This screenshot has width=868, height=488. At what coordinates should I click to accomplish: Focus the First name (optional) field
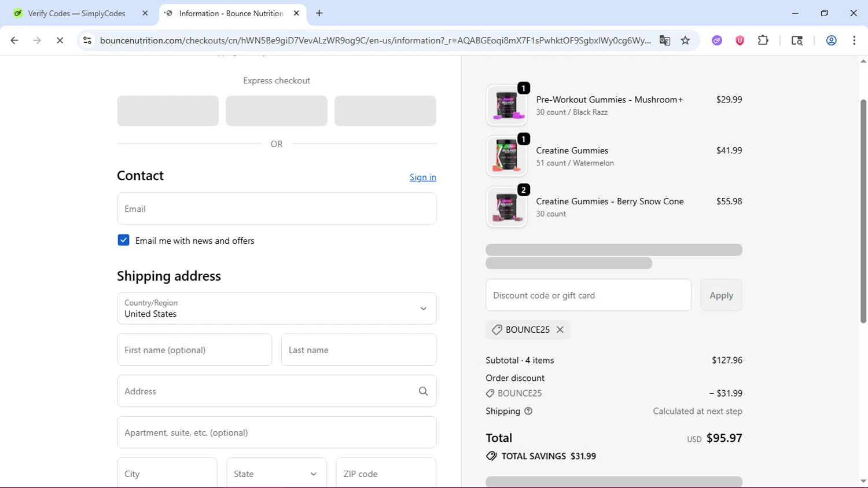click(194, 350)
